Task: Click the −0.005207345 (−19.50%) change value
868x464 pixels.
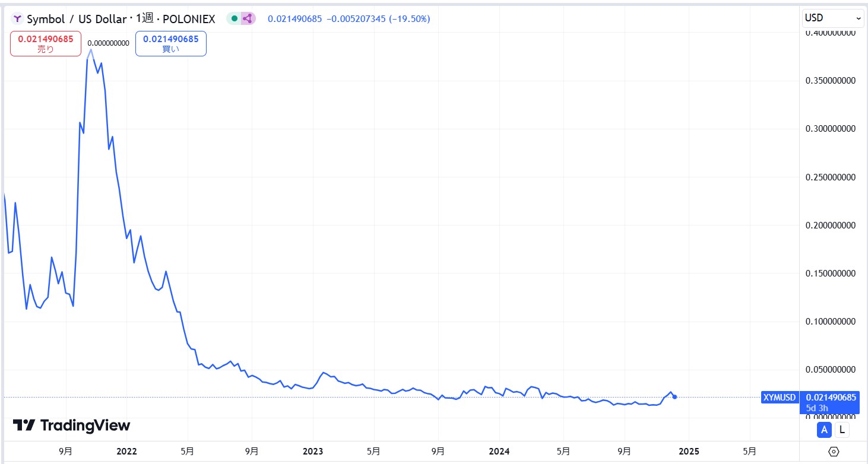Action: pos(379,19)
